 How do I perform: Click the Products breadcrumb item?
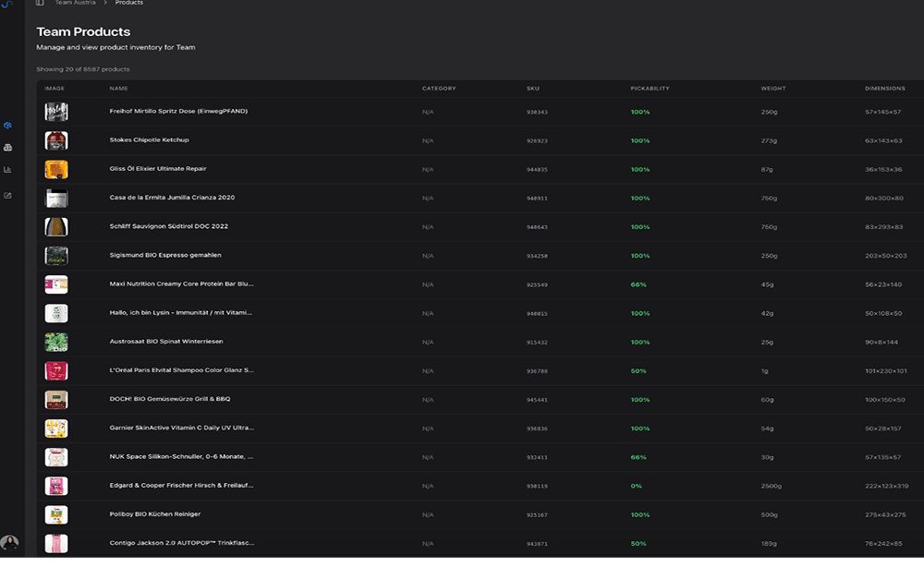pos(129,3)
